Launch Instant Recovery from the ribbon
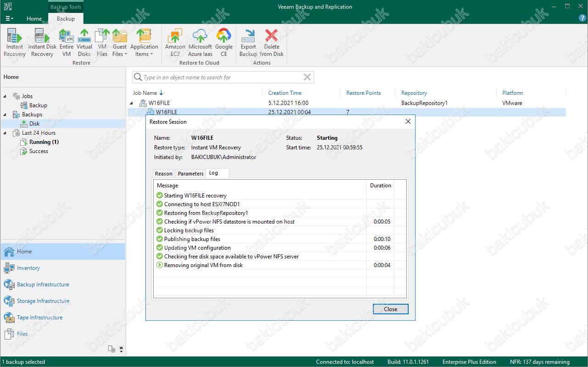Viewport: 588px width, 367px height. (15, 43)
